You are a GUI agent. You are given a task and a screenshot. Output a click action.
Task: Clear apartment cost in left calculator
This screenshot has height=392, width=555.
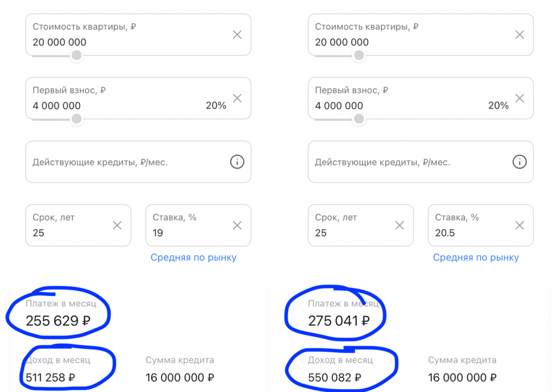(237, 35)
